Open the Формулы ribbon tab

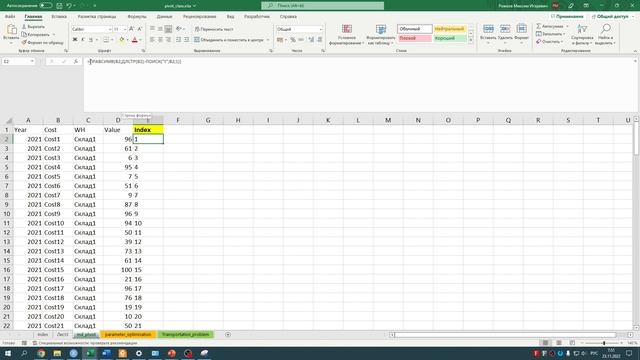click(137, 17)
